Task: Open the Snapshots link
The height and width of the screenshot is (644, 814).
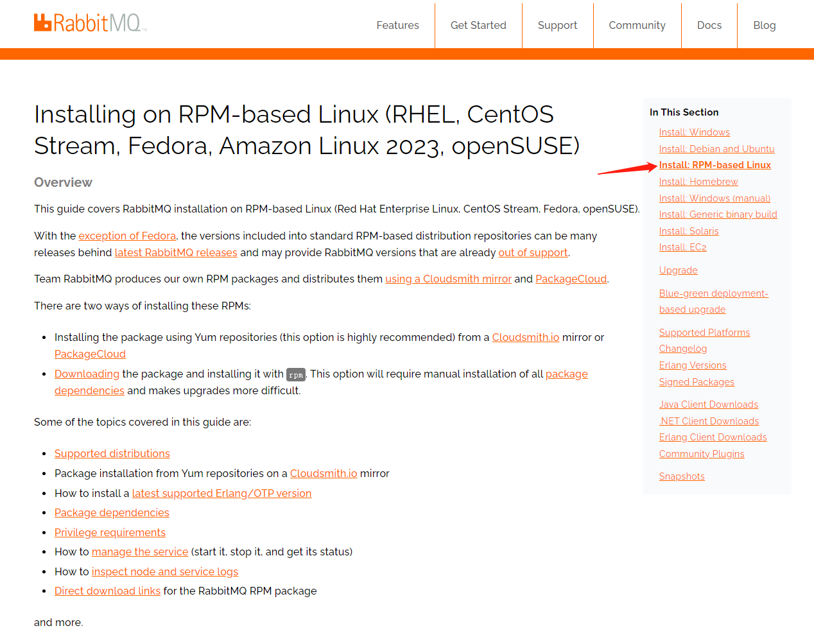Action: (682, 476)
